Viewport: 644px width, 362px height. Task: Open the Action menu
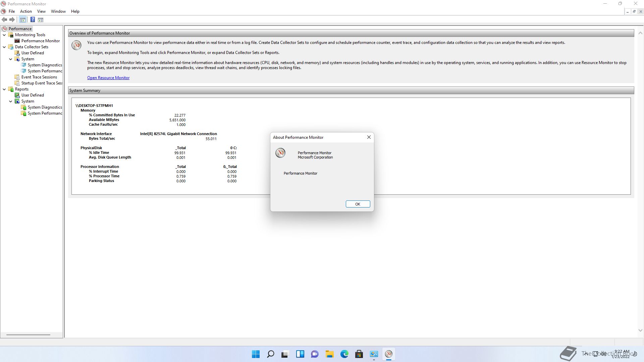(26, 11)
